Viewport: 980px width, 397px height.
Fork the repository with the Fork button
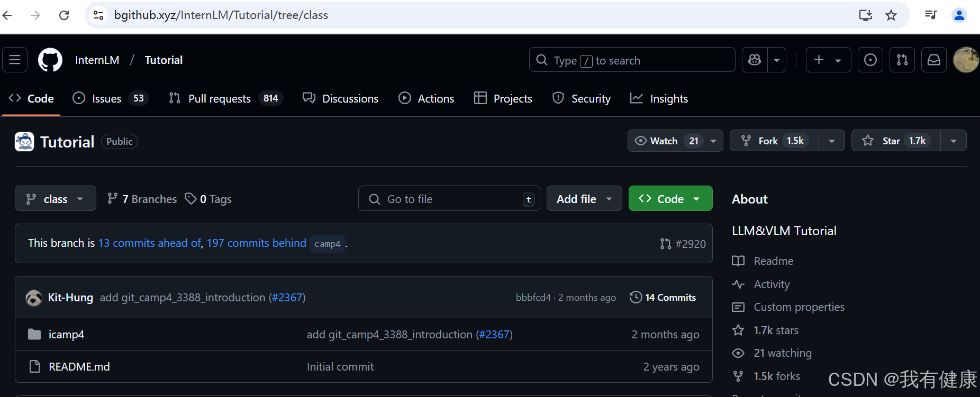pos(774,141)
